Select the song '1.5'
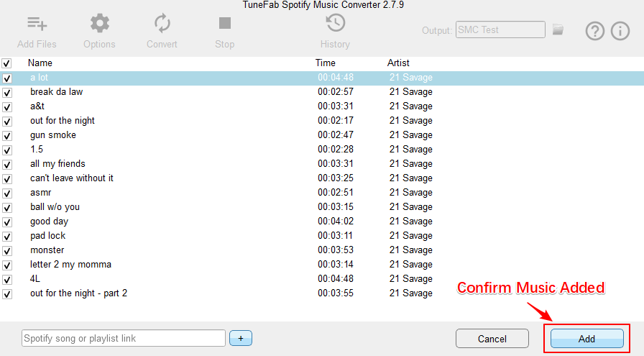 pos(37,149)
